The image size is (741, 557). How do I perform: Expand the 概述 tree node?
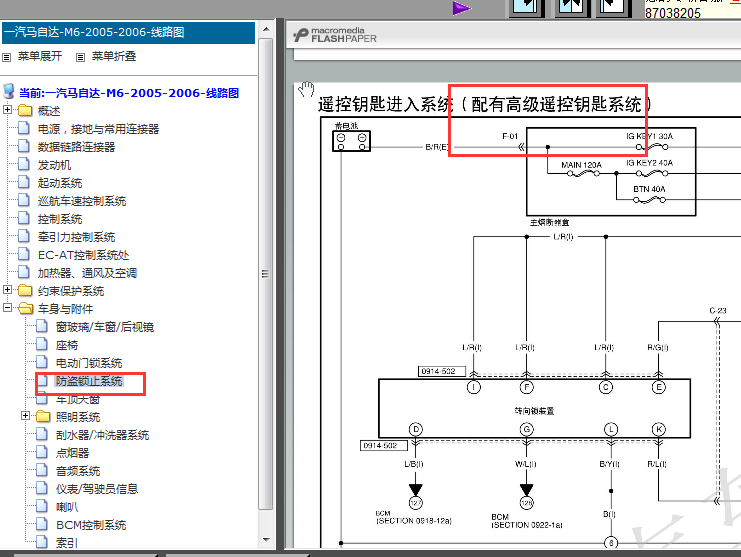tap(7, 110)
